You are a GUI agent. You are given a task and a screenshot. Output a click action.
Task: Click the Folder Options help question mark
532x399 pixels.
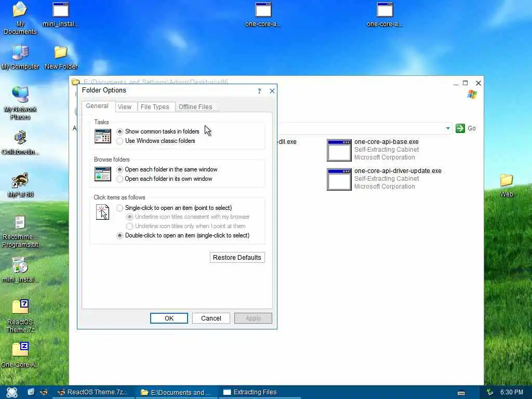(x=259, y=91)
